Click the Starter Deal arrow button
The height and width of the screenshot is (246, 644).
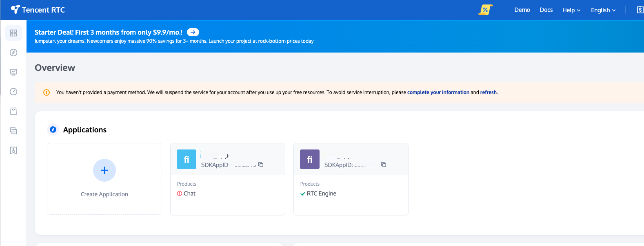(x=193, y=32)
